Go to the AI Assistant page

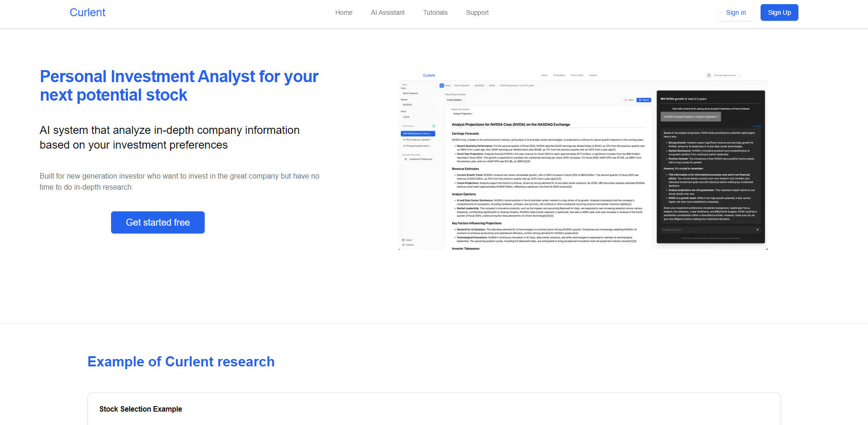coord(387,12)
